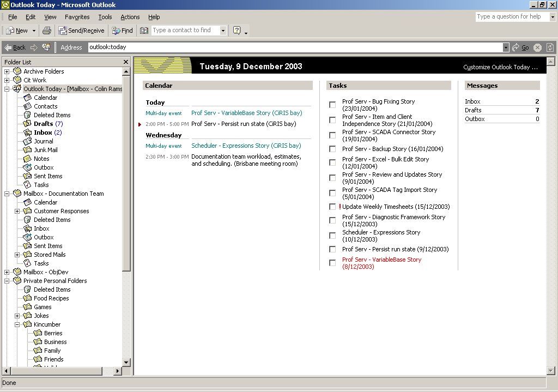Image resolution: width=558 pixels, height=392 pixels.
Task: Click the Back navigation button
Action: tap(15, 47)
